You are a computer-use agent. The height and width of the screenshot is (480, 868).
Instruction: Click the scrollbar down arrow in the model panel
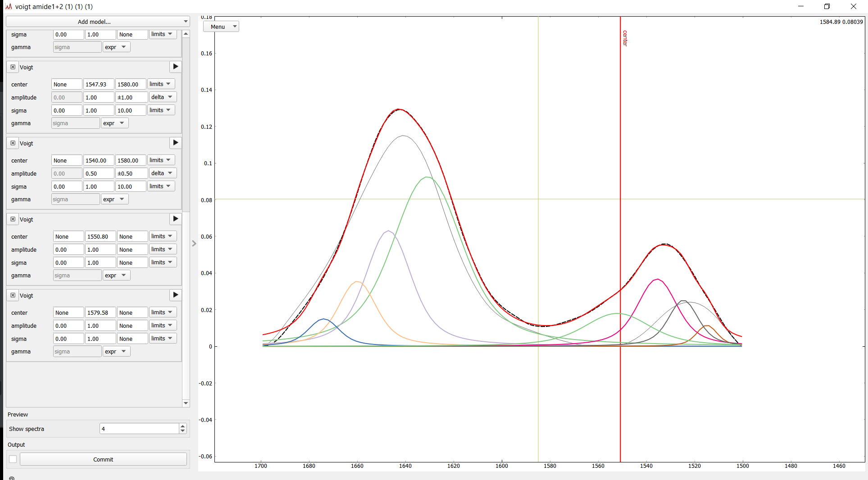point(186,403)
